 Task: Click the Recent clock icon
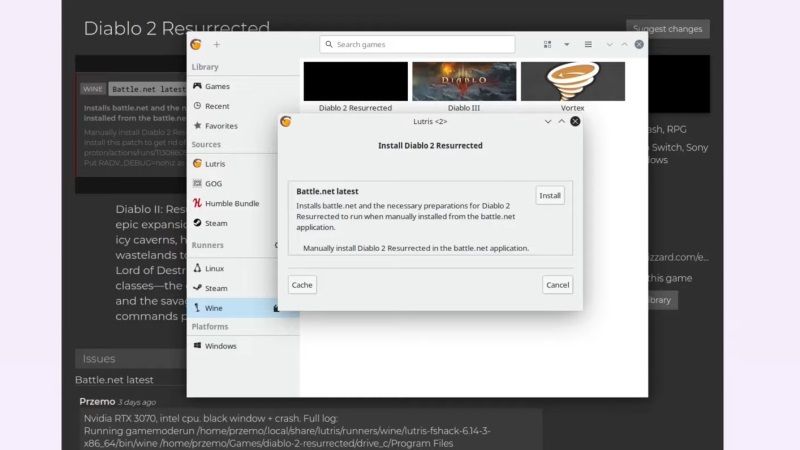point(197,106)
